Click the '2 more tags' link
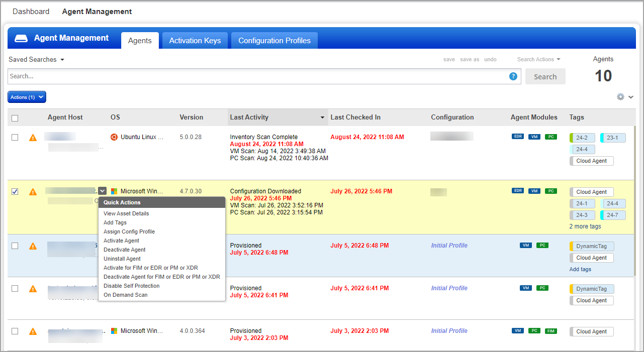This screenshot has height=352, width=644. (x=585, y=226)
